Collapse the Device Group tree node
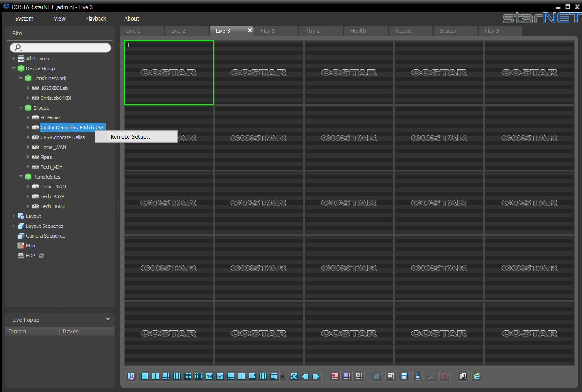 click(13, 68)
